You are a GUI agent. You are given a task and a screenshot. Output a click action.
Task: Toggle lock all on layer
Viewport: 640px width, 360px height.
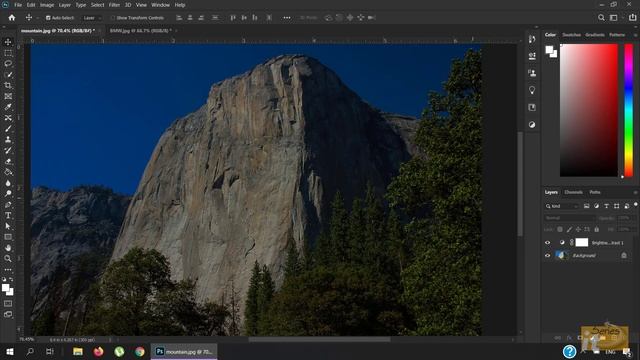coord(596,229)
